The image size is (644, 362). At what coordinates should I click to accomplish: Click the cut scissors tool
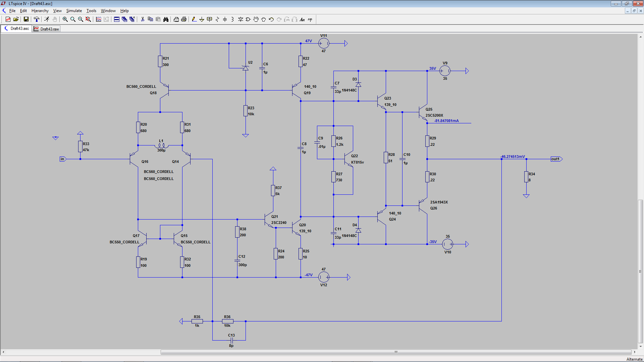pyautogui.click(x=143, y=19)
